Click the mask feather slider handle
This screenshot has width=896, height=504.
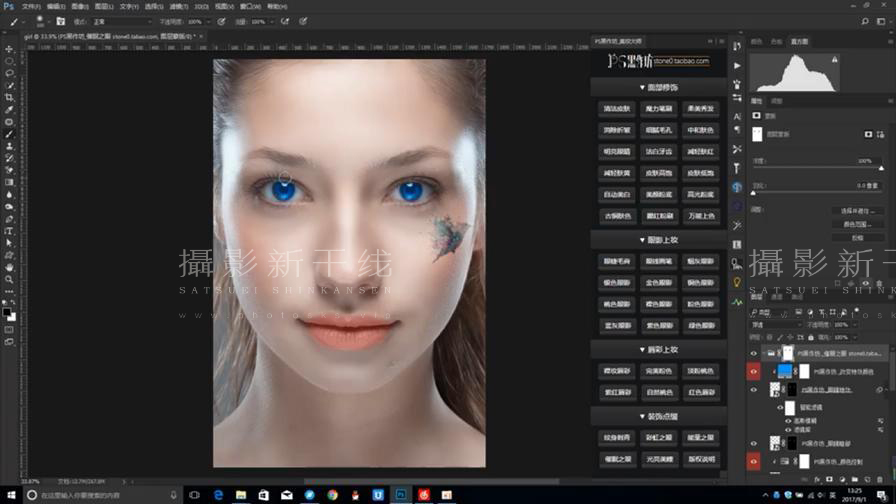point(753,193)
